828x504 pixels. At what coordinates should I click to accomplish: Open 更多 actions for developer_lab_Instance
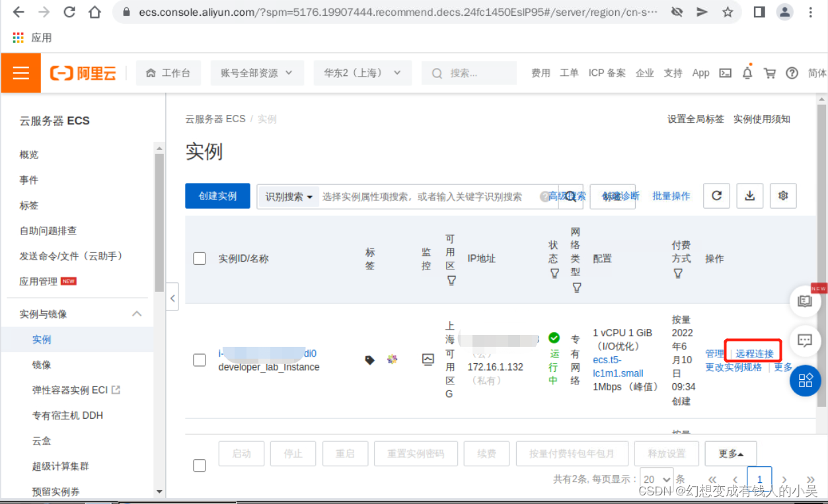click(x=784, y=367)
